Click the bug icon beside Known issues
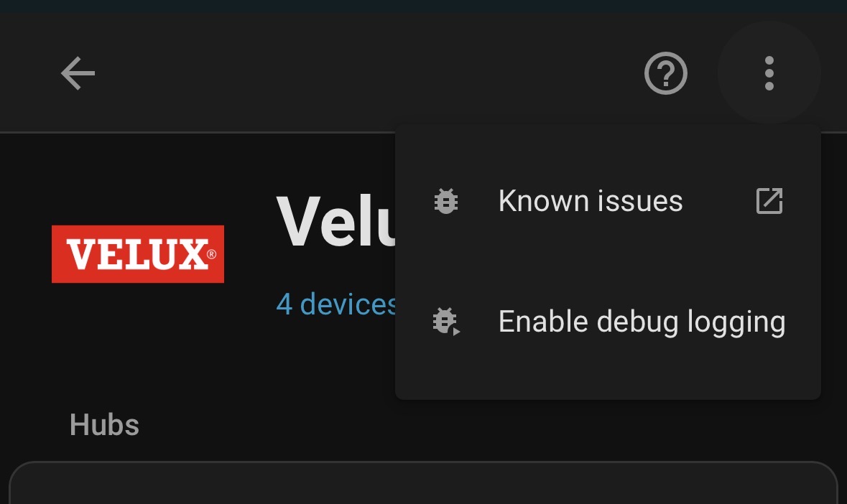The image size is (847, 504). 446,202
